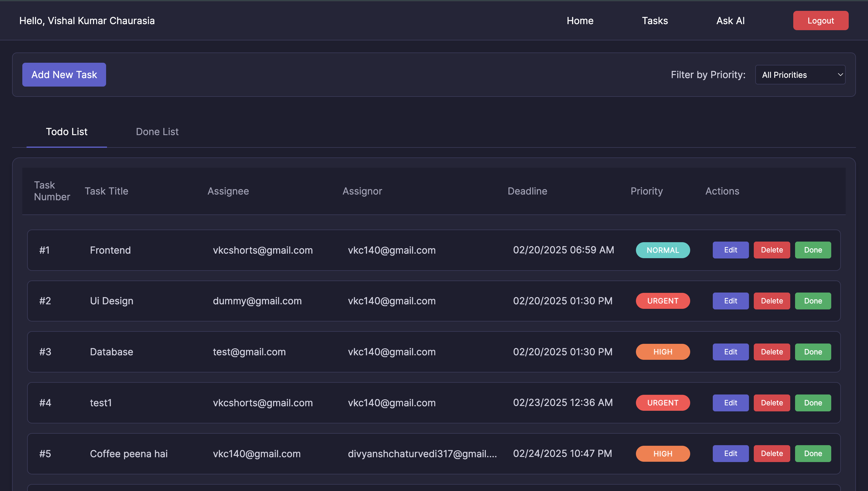Screen dimensions: 868x491
Task: Click the NORMAL priority badge on Frontend
Action: point(662,250)
